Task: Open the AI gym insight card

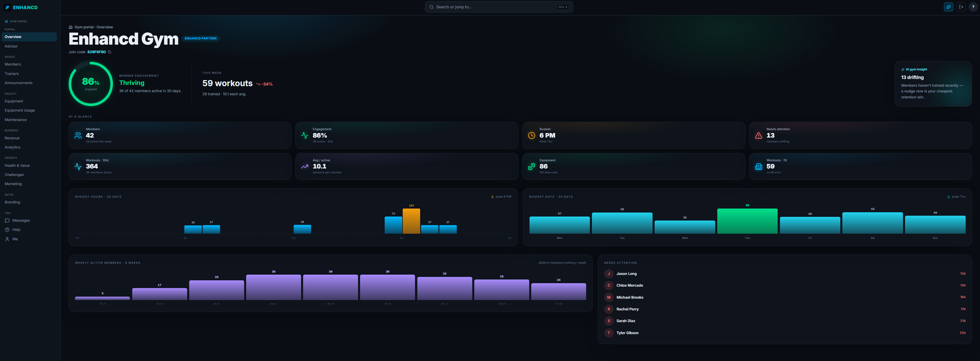Action: [x=933, y=84]
